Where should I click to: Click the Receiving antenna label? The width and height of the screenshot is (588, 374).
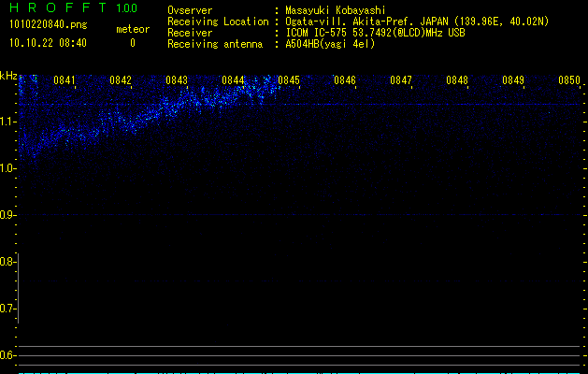215,44
